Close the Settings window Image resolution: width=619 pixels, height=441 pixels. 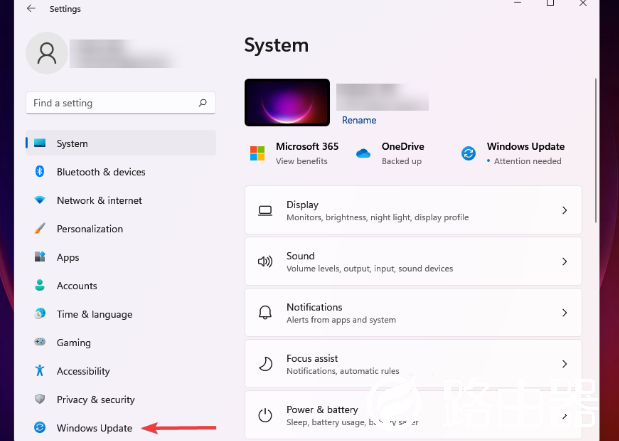click(583, 3)
